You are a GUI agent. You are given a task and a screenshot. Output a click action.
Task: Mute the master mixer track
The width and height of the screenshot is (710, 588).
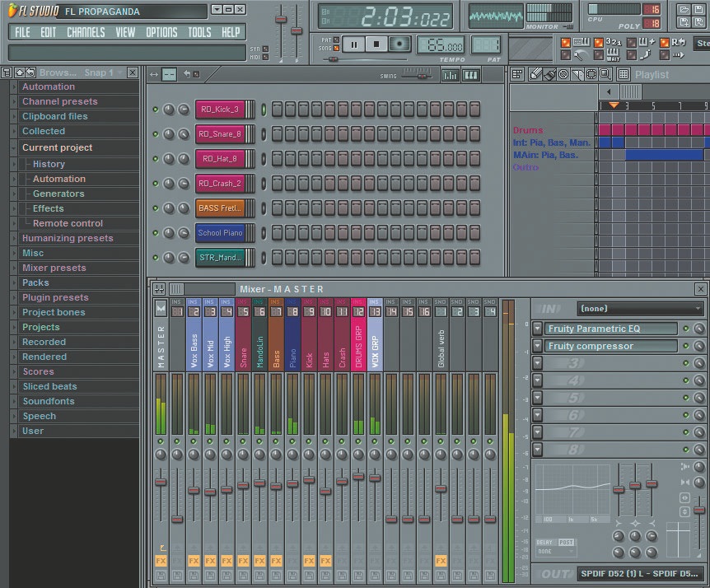(x=161, y=441)
